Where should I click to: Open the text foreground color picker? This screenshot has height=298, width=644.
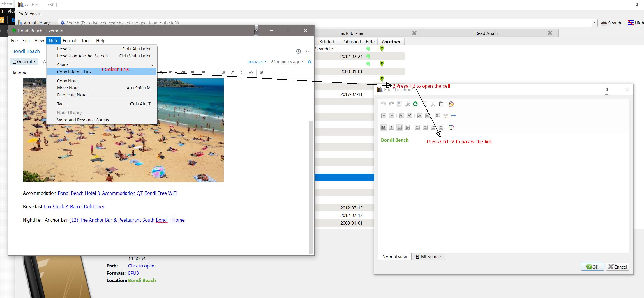coord(451,127)
